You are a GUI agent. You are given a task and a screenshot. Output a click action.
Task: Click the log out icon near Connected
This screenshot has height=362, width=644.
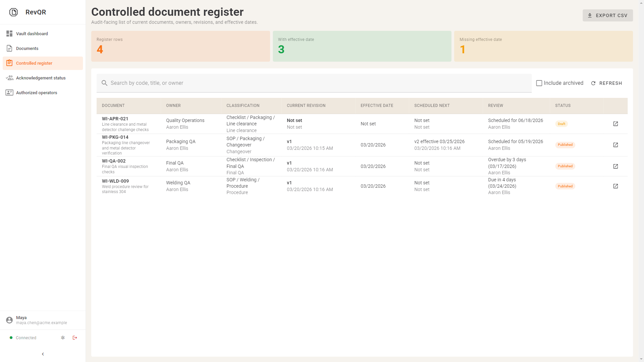click(x=75, y=338)
